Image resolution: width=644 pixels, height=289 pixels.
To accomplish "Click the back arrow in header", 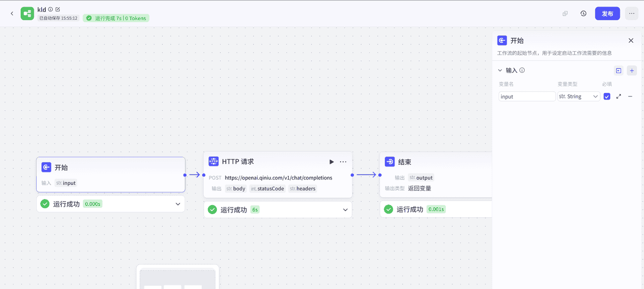I will click(x=12, y=14).
